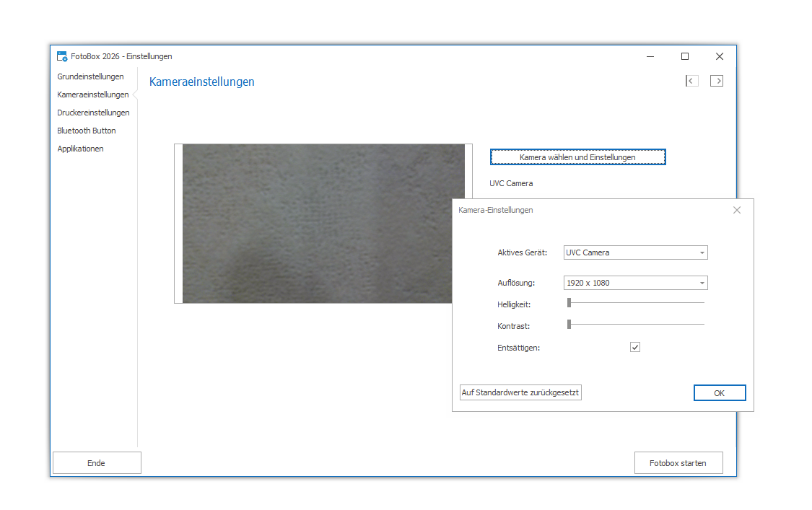
Task: Switch to Applikationen section
Action: coord(80,149)
